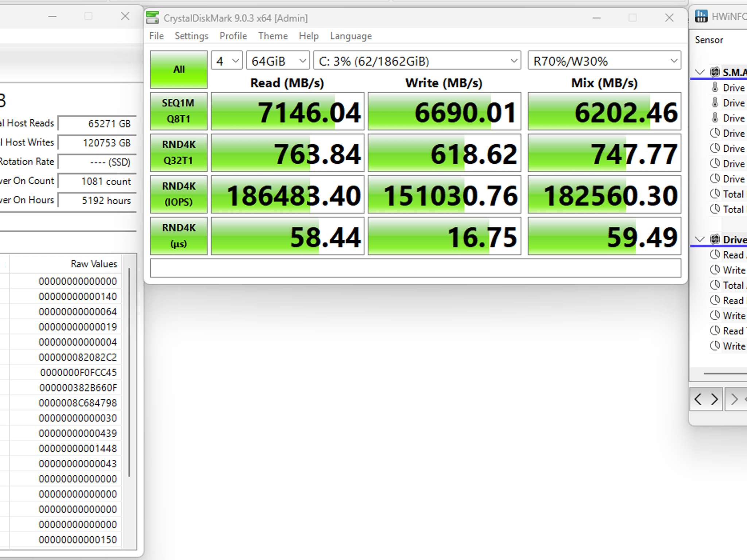Open the File menu in CrystalDiskMark
This screenshot has height=560, width=747.
click(156, 36)
